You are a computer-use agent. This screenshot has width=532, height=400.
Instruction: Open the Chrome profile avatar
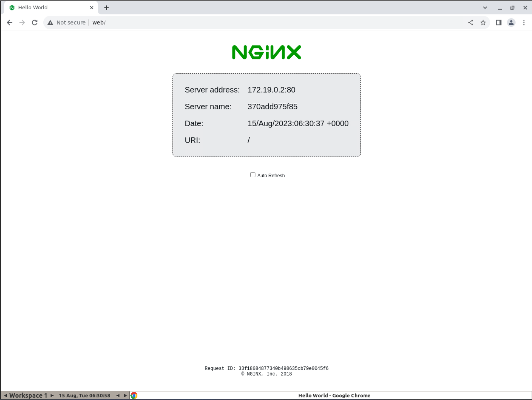(x=511, y=23)
